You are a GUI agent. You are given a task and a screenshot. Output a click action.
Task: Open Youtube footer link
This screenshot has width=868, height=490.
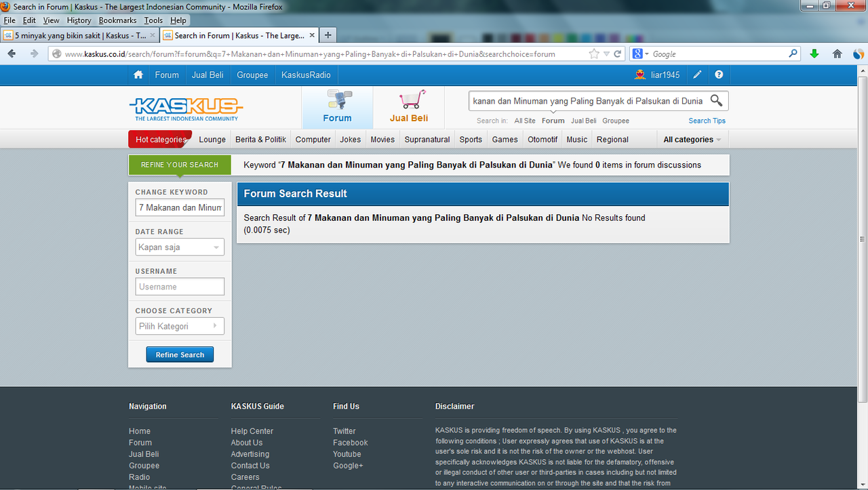click(347, 454)
